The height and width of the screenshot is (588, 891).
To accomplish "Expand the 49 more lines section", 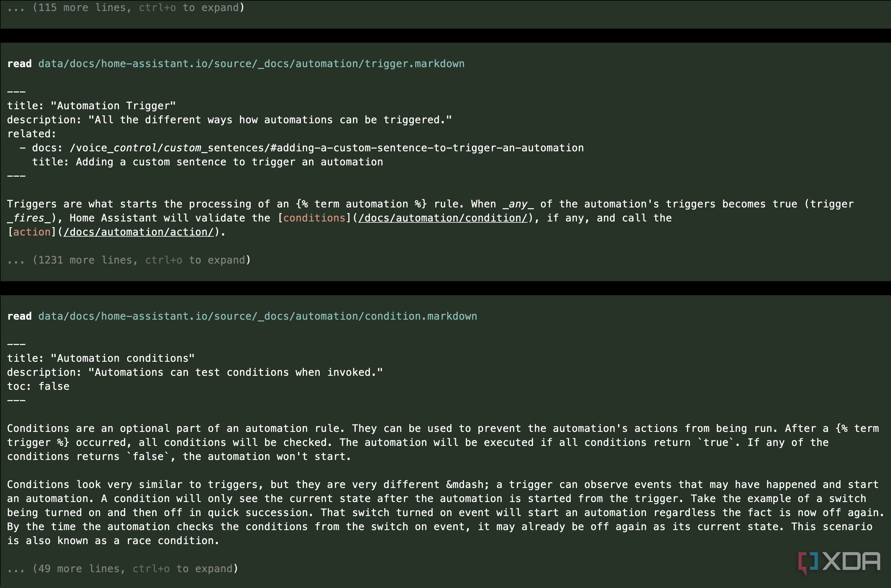I will tap(123, 569).
